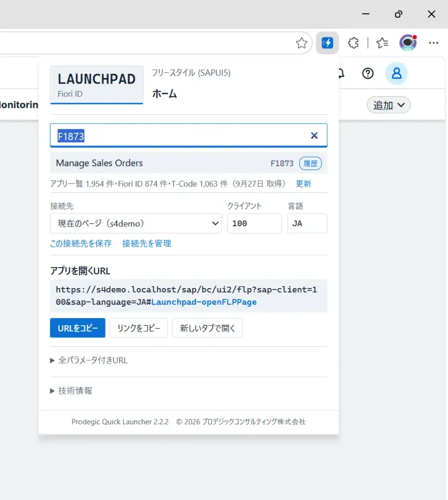
Task: Click the 新しいタブで開く button
Action: click(x=207, y=328)
